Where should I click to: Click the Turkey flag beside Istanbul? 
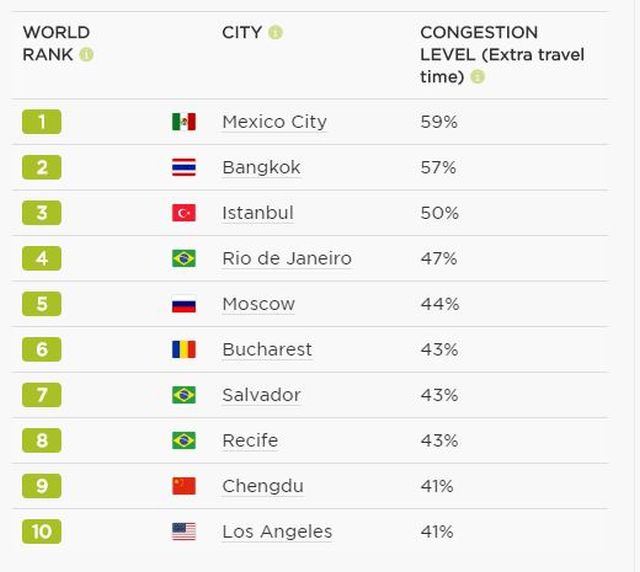click(x=183, y=213)
